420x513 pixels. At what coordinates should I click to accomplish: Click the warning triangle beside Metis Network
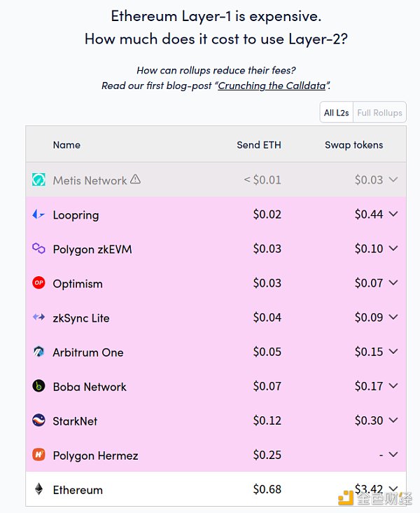(135, 179)
